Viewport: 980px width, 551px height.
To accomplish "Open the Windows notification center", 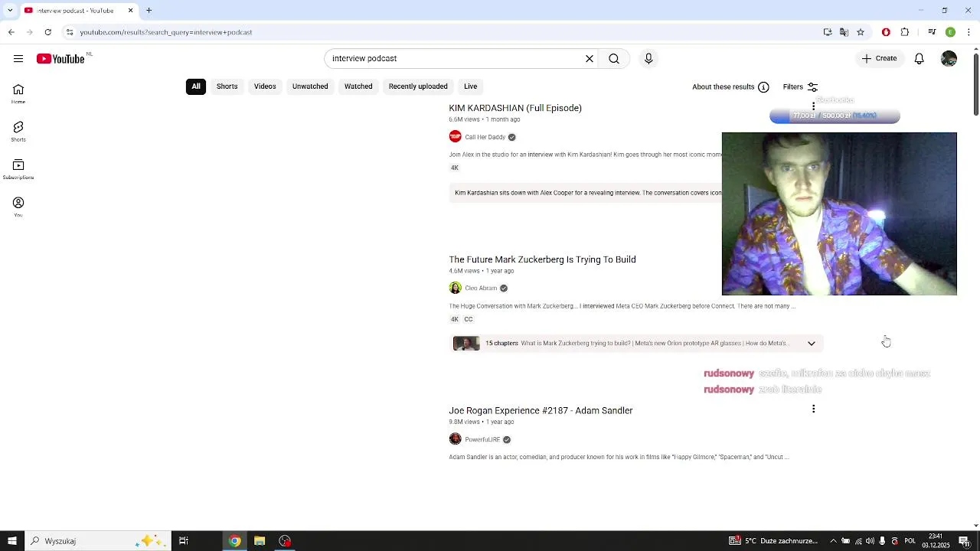I will pos(964,541).
